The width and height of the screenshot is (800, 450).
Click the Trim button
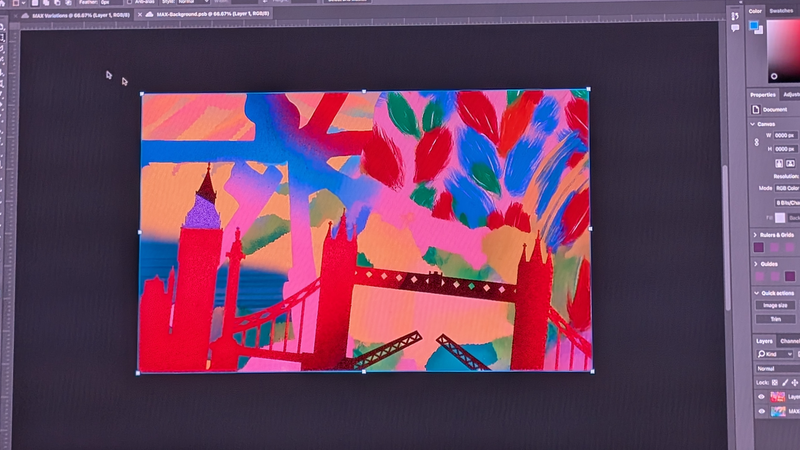click(x=776, y=319)
